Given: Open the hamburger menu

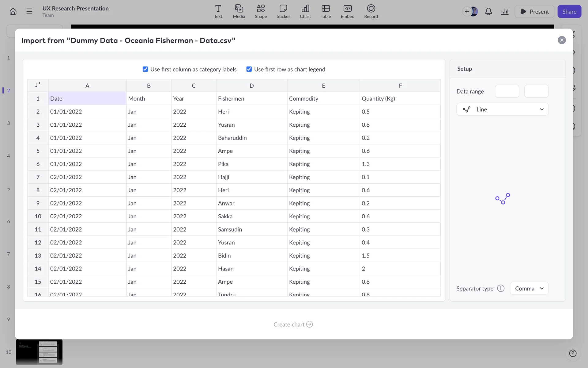Looking at the screenshot, I should coord(29,12).
